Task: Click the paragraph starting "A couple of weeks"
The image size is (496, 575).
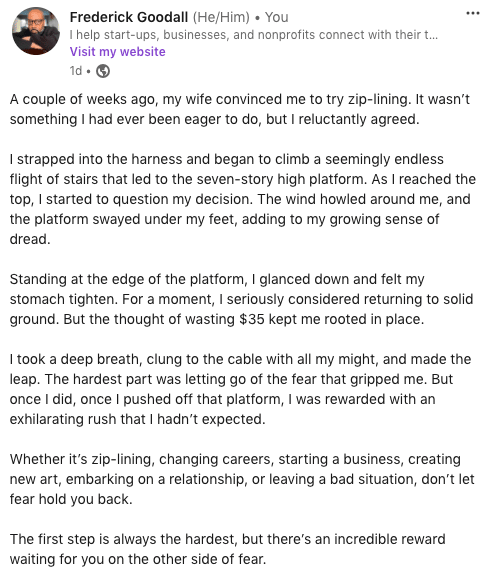Action: pyautogui.click(x=240, y=109)
